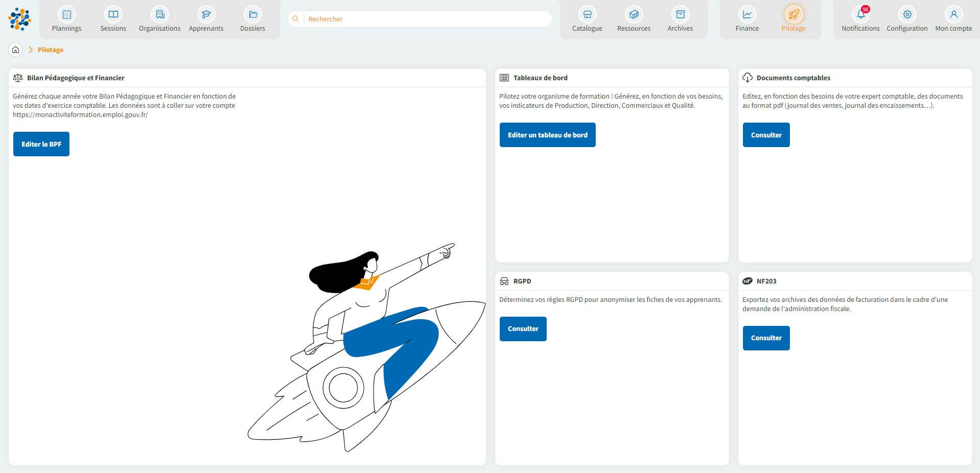980x473 pixels.
Task: Click the Ressources box icon
Action: (634, 15)
